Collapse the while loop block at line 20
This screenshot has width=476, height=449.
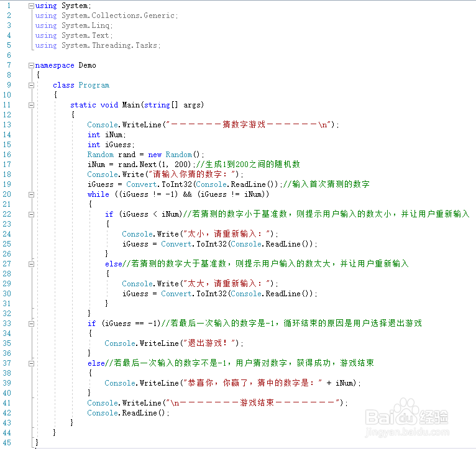(x=31, y=194)
